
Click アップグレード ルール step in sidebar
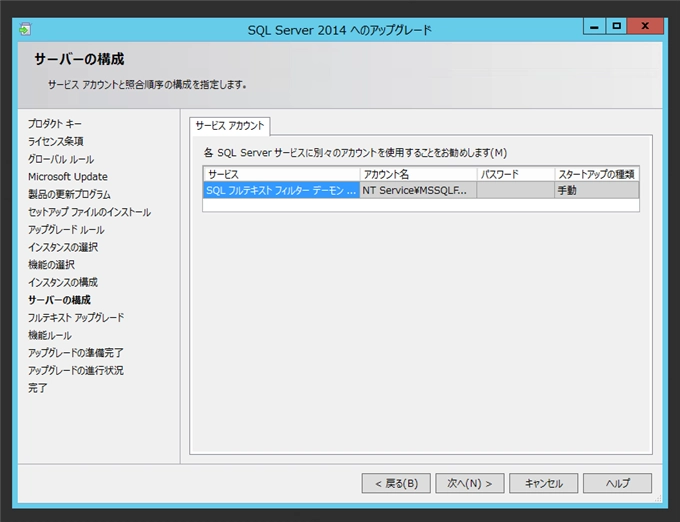(66, 229)
